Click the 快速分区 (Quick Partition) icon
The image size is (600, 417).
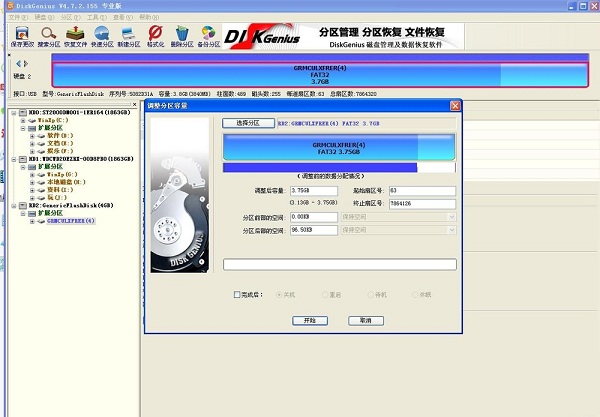(102, 37)
